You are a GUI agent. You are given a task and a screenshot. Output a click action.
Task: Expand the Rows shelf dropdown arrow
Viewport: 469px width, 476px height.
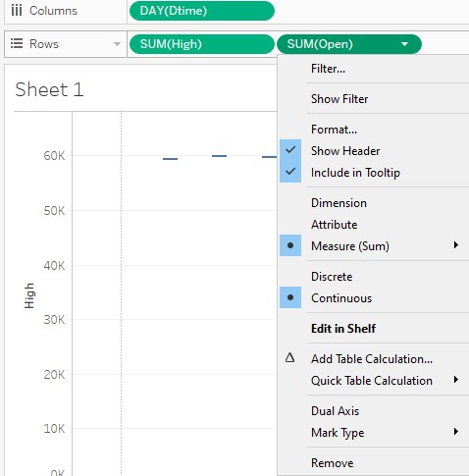pos(117,44)
